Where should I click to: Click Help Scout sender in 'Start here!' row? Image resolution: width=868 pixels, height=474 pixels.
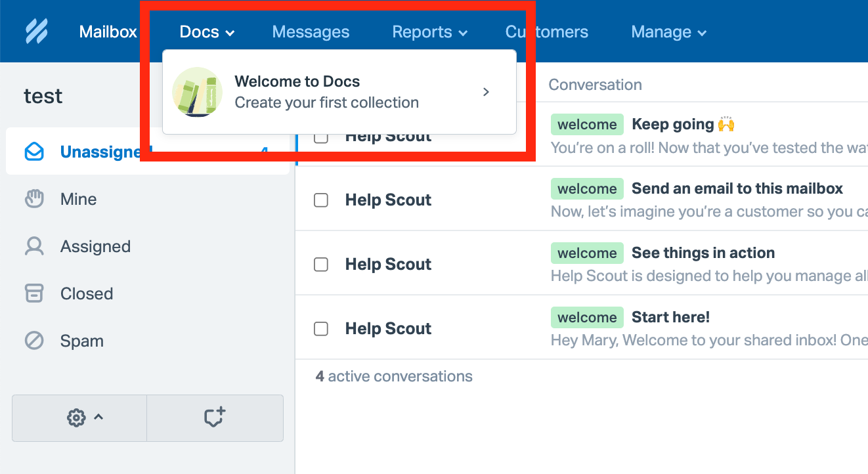[x=389, y=329]
